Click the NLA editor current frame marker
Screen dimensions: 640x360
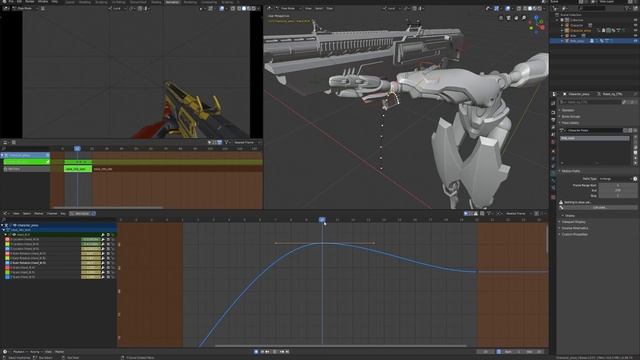[77, 149]
